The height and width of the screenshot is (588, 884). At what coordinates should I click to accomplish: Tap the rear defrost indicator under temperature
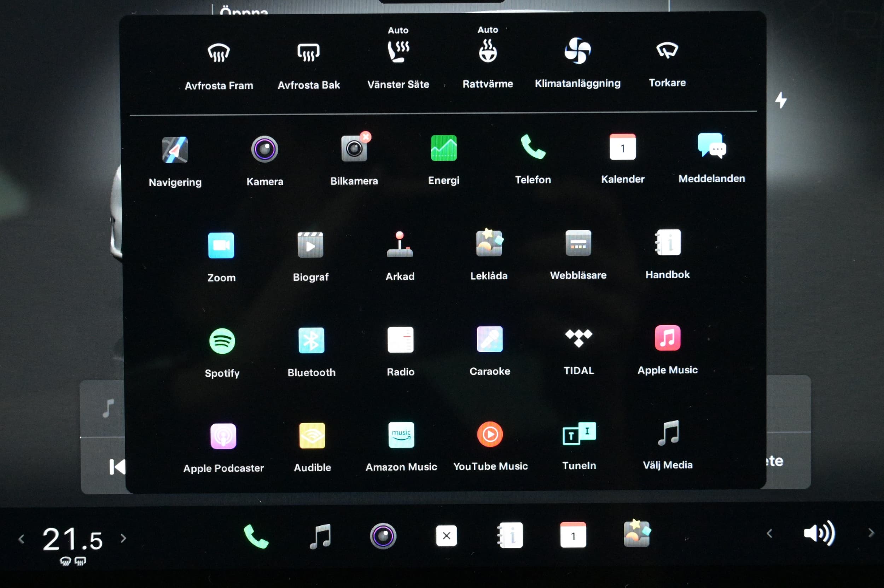click(x=80, y=561)
